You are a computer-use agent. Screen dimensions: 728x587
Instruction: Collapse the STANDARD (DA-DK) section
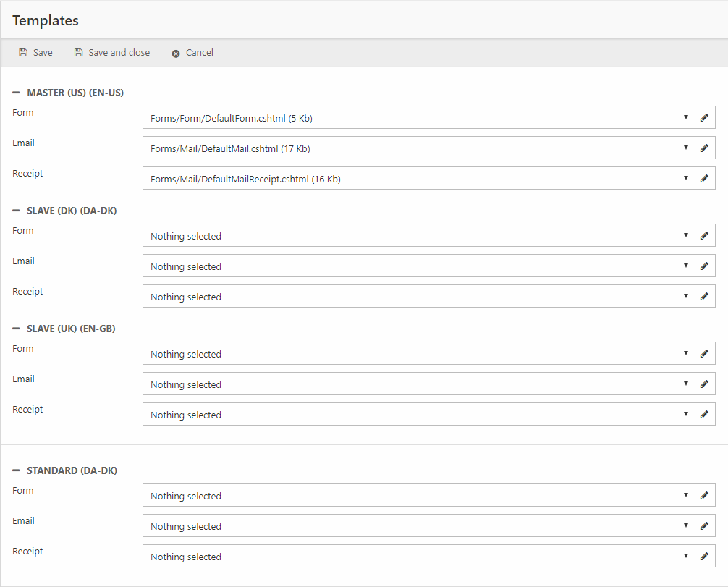tap(17, 470)
